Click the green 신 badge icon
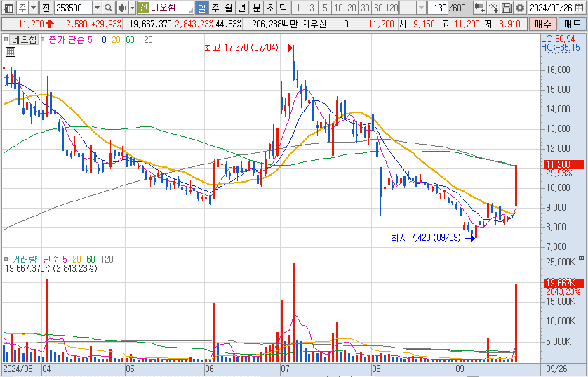The width and height of the screenshot is (588, 377). tap(143, 8)
